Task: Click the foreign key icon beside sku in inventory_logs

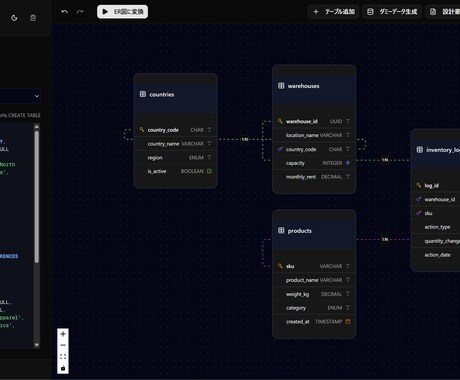Action: point(419,213)
